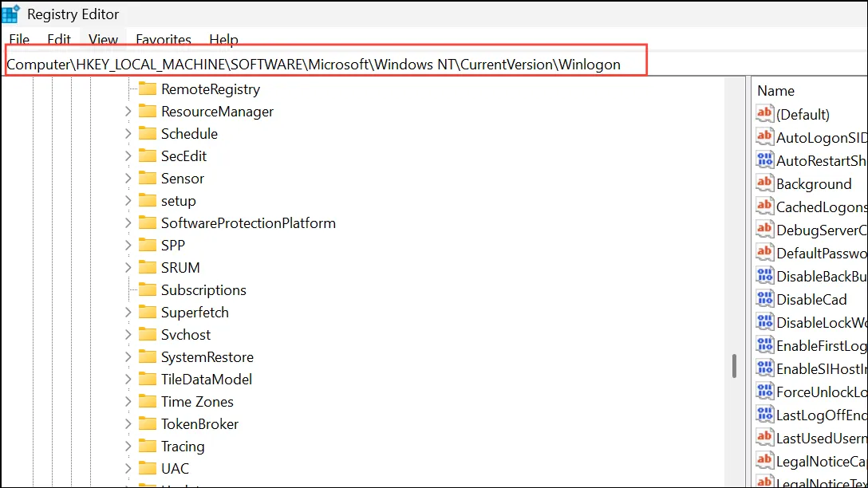Select the SystemRestore tree item
The image size is (868, 488).
pyautogui.click(x=207, y=357)
